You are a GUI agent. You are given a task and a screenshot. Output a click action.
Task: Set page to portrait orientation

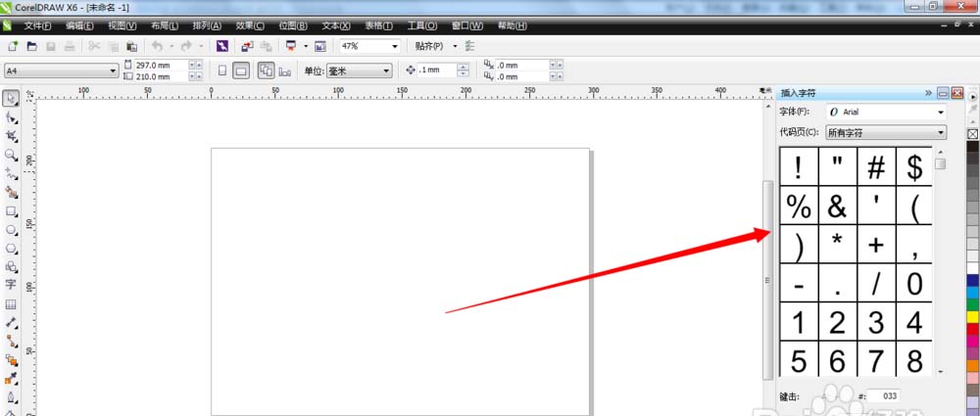click(222, 70)
